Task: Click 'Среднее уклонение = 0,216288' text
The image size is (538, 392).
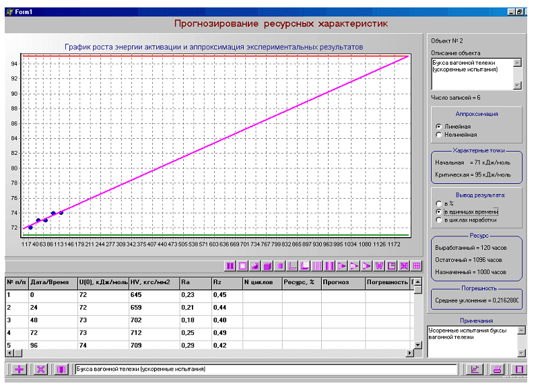Action: (477, 300)
